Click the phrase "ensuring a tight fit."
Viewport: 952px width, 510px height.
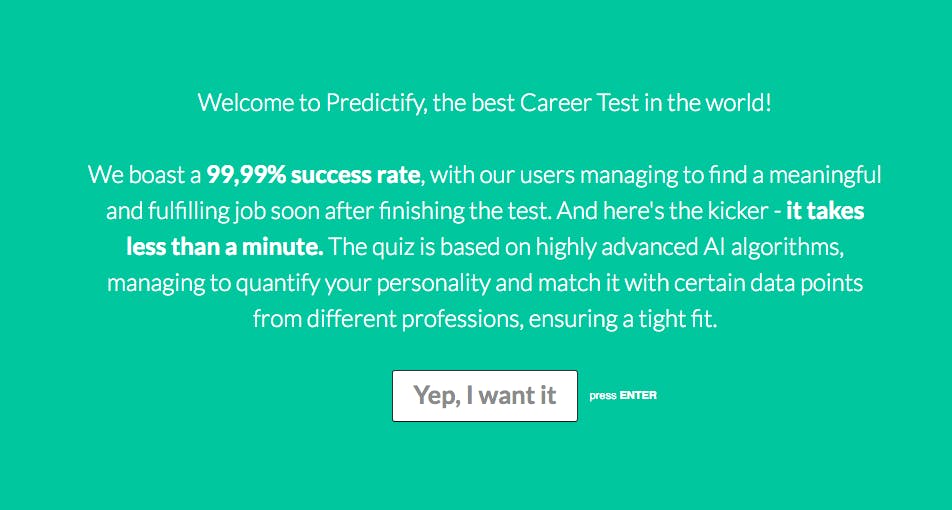click(x=623, y=319)
